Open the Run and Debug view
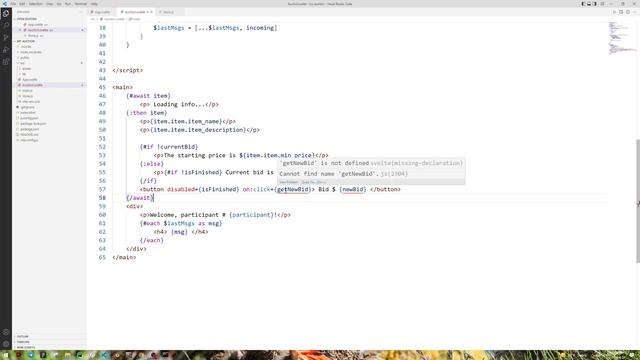The width and height of the screenshot is (640, 360). [6, 50]
